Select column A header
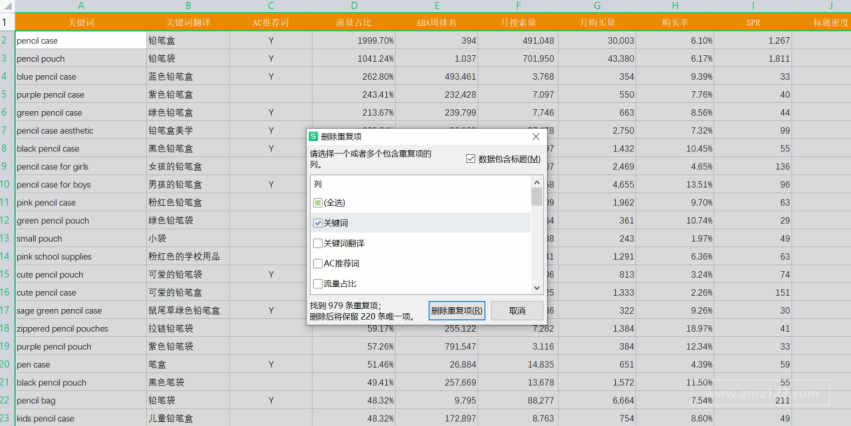Screen dimensions: 851x426 (x=81, y=6)
